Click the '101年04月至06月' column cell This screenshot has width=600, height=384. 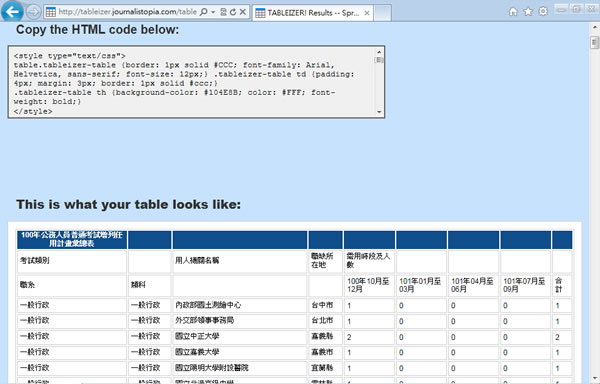point(473,285)
